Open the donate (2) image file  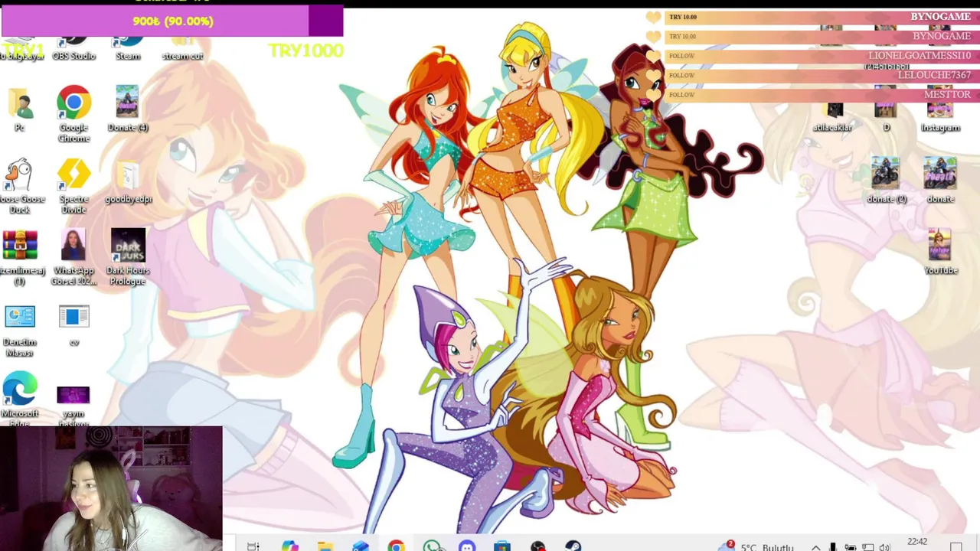[x=886, y=181]
